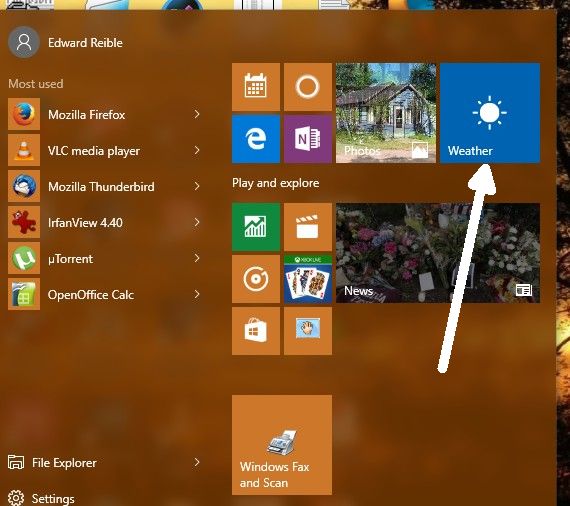Open the News live tile
This screenshot has width=570, height=506.
[438, 253]
